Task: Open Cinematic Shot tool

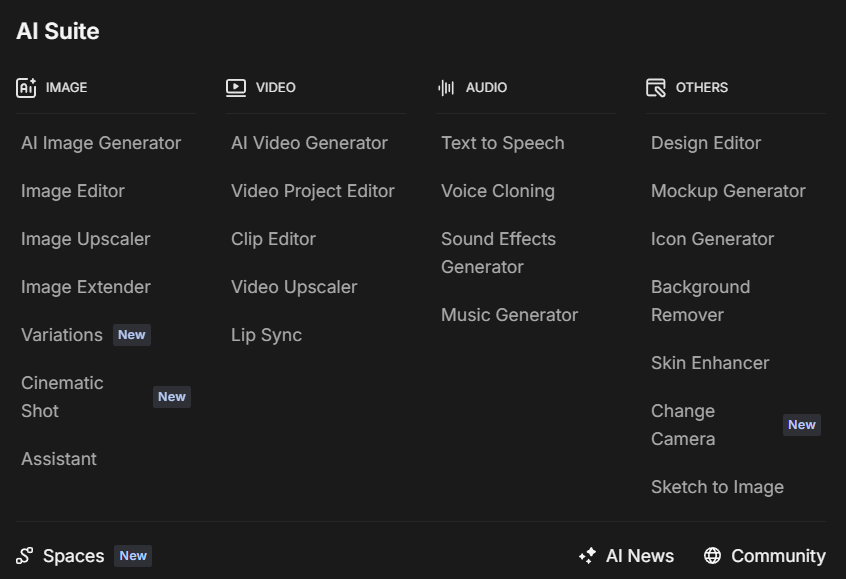Action: click(62, 397)
